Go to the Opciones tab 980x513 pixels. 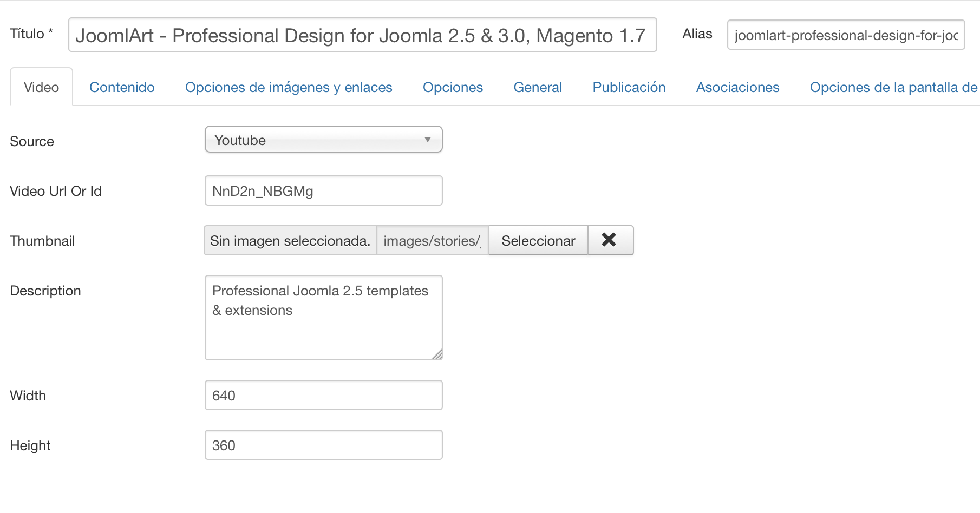point(453,87)
